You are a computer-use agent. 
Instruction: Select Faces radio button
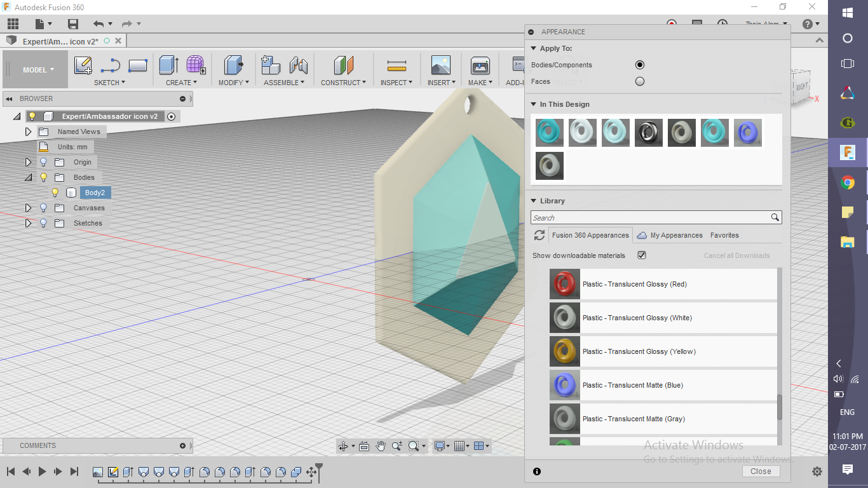640,81
